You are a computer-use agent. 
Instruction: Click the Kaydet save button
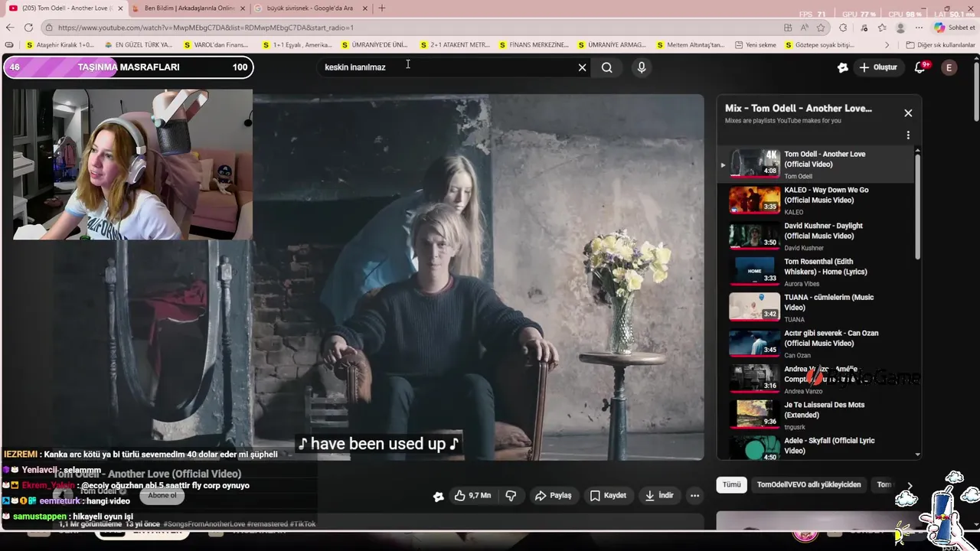(609, 496)
